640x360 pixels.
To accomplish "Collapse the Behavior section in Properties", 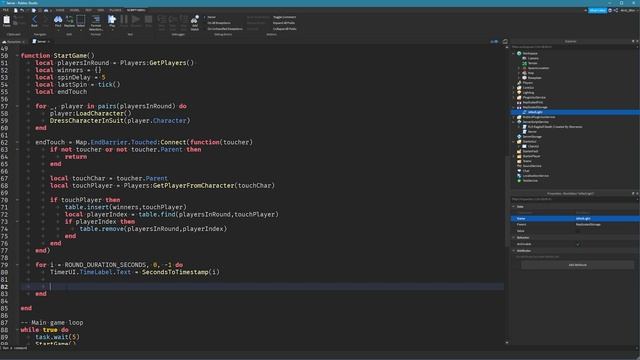I will click(x=513, y=238).
